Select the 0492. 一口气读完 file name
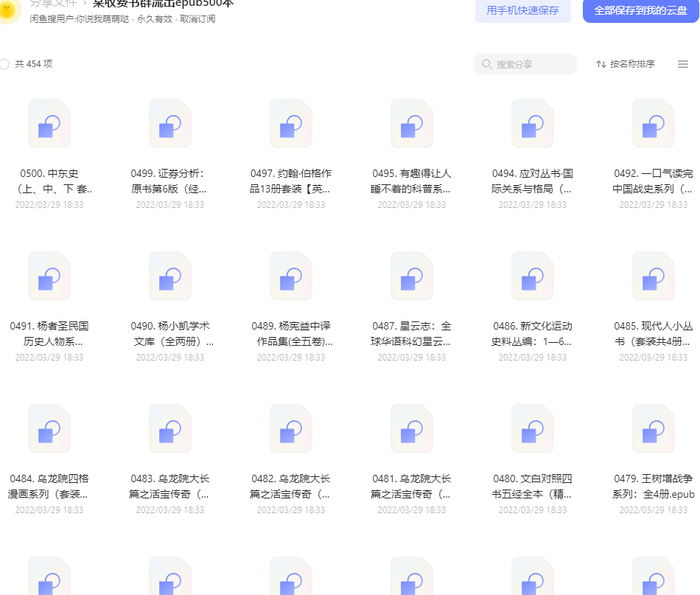This screenshot has width=700, height=595. pos(653,181)
